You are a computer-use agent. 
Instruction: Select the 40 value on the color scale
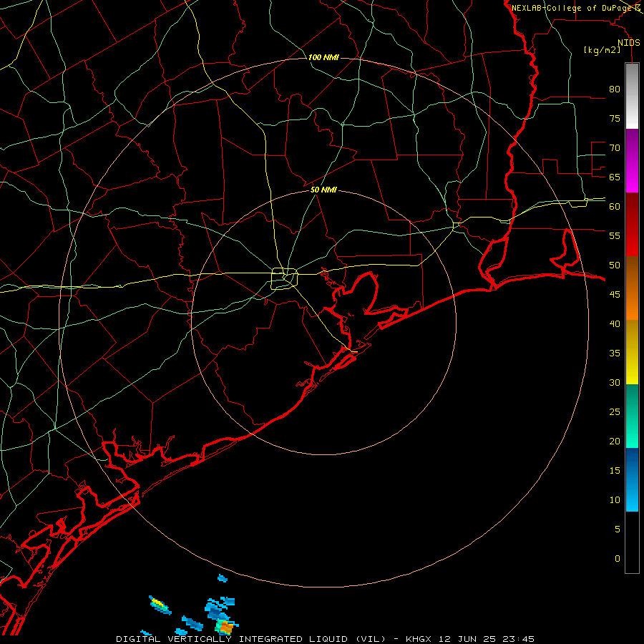(615, 323)
